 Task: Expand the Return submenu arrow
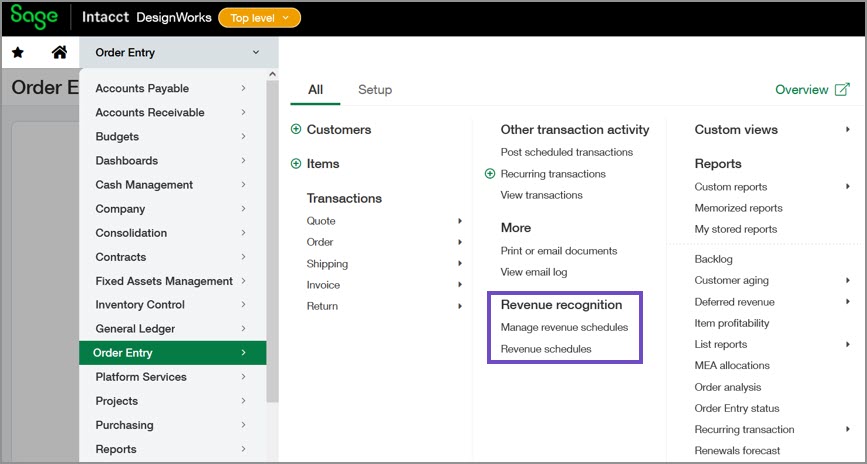[460, 306]
